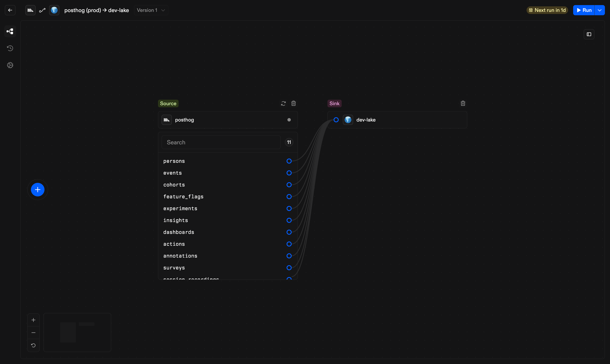The width and height of the screenshot is (610, 364).
Task: Click the canvas minimap
Action: 77,332
